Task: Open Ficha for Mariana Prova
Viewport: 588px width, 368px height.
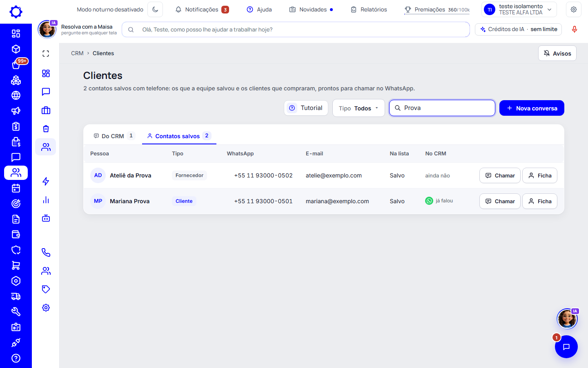Action: [x=540, y=201]
